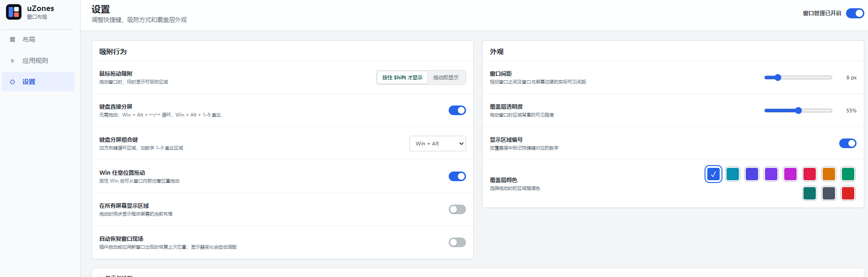
Task: Click the Win 任意位置拖动 label
Action: [122, 173]
